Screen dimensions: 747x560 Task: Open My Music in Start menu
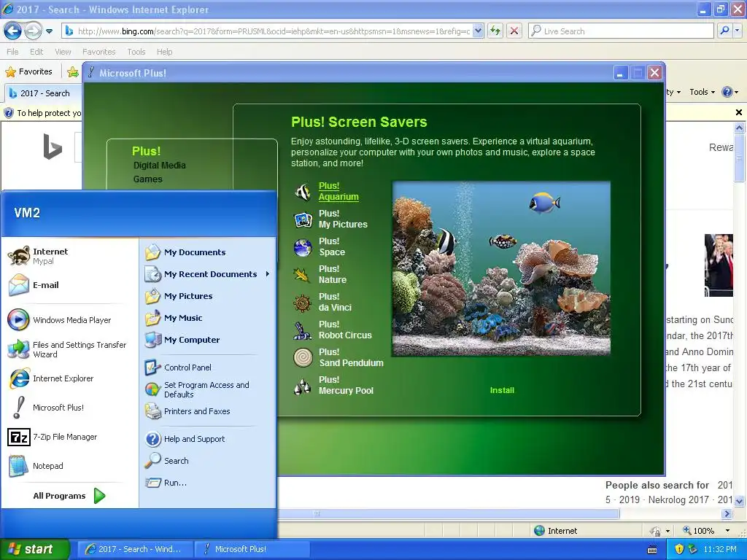coord(207,318)
